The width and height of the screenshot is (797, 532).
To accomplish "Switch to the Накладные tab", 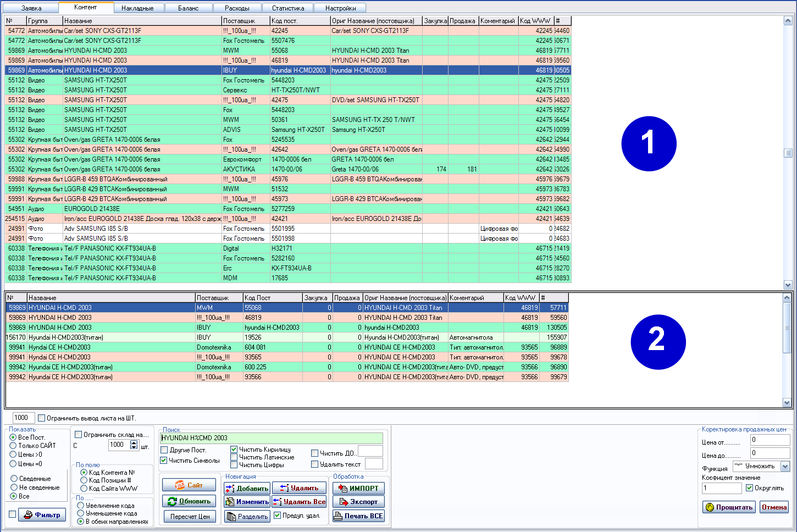I will coord(137,8).
